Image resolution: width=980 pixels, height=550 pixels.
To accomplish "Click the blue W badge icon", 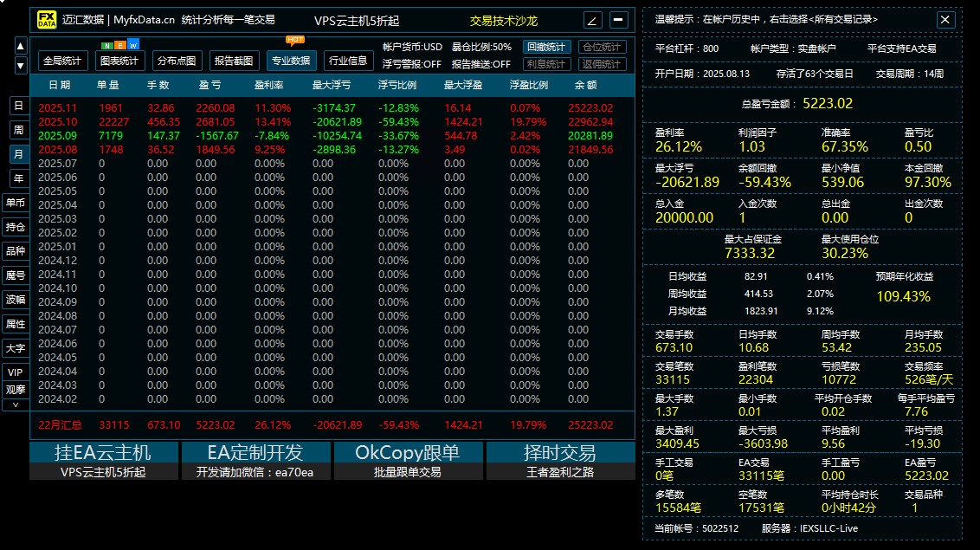I will (x=133, y=46).
